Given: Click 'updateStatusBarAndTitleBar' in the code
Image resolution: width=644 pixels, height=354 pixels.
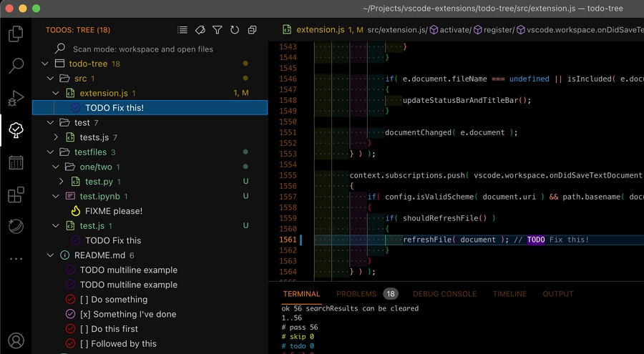Looking at the screenshot, I should click(x=460, y=100).
